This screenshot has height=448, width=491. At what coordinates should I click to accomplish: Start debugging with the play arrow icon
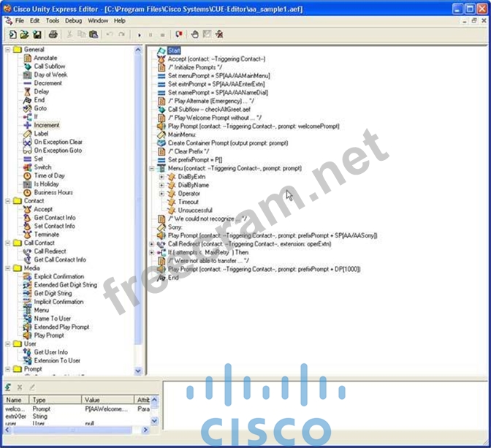point(140,34)
